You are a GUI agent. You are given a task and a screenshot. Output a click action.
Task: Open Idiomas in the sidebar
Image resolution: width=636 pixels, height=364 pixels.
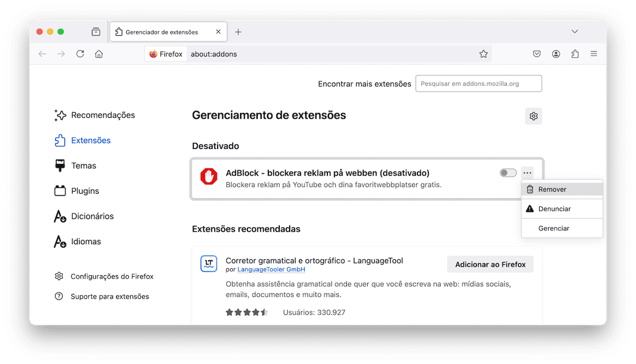77,242
